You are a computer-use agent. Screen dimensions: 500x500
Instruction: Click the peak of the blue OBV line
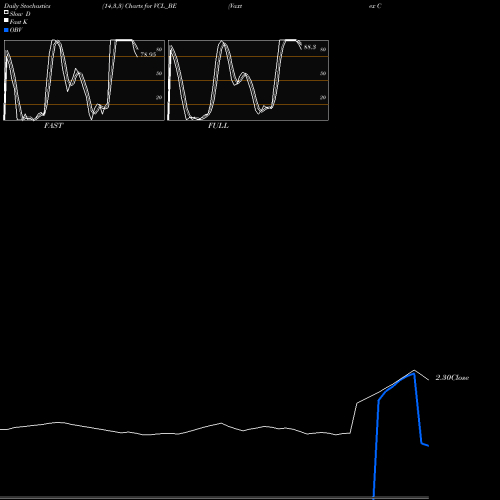(414, 373)
